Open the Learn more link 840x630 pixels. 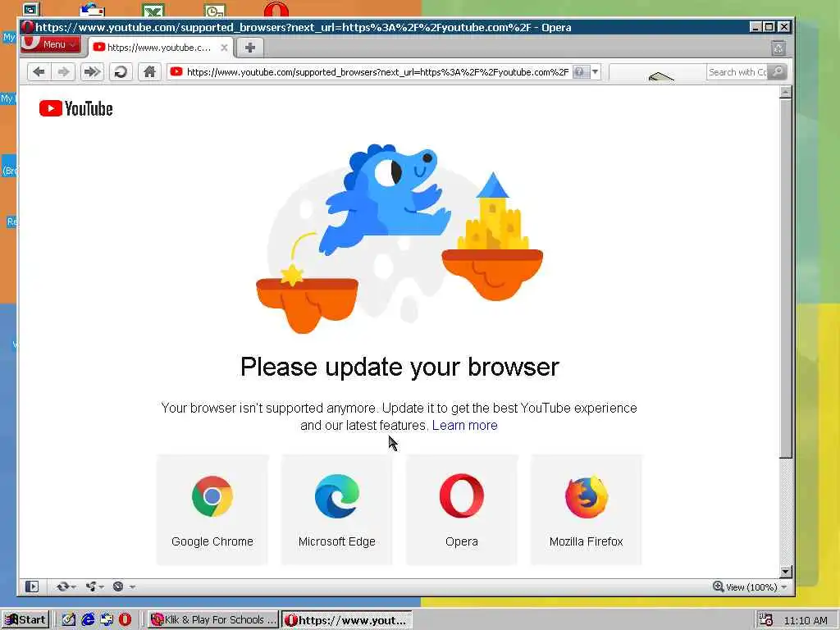click(464, 426)
